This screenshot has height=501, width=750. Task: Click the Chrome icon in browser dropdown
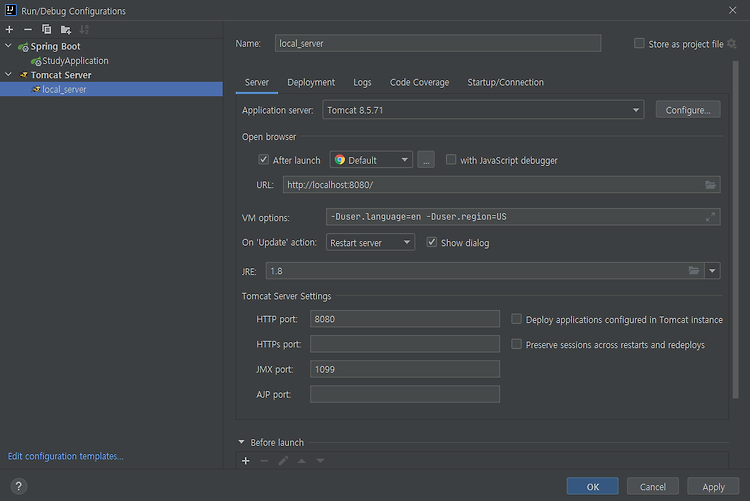tap(340, 160)
